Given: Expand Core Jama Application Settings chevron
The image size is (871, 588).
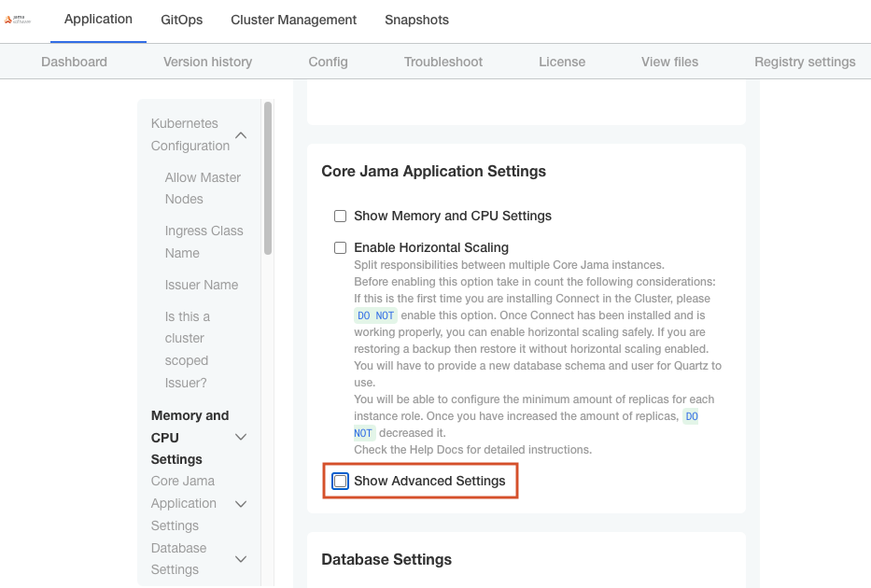Looking at the screenshot, I should click(x=241, y=504).
